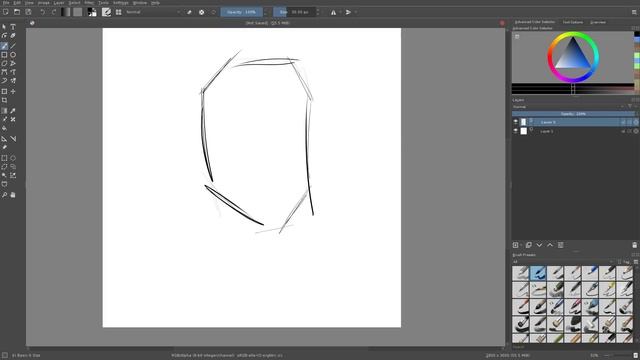Select the Bezier curve tool

4,72
